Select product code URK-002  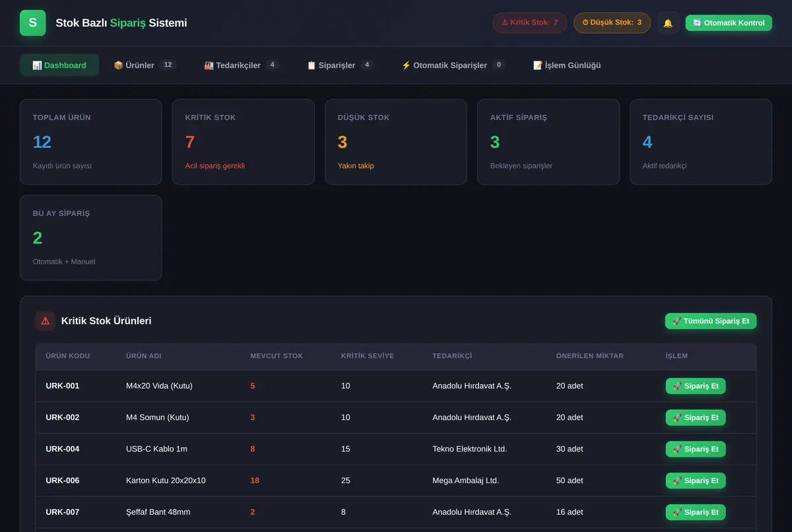63,418
